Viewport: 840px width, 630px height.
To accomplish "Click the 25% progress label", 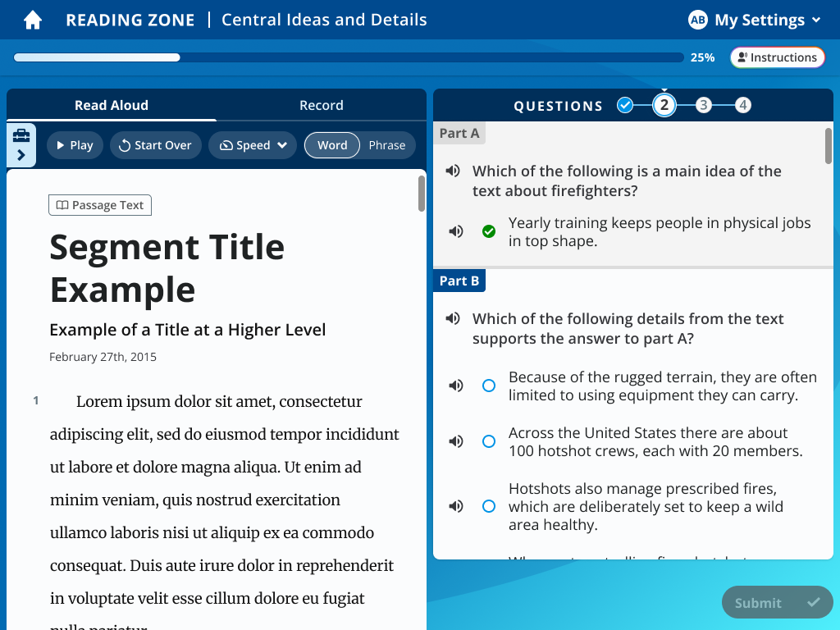I will coord(702,57).
